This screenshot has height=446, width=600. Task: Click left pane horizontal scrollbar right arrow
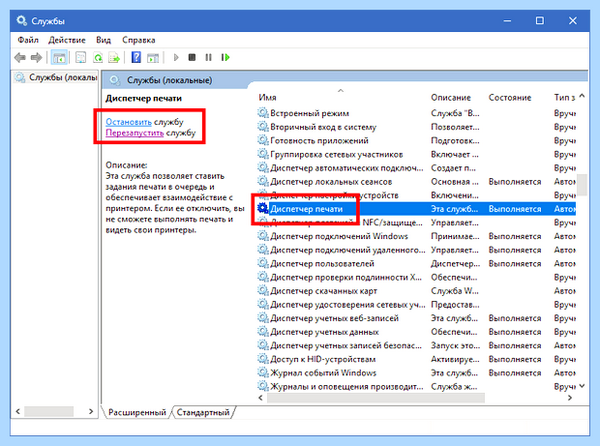pos(91,412)
